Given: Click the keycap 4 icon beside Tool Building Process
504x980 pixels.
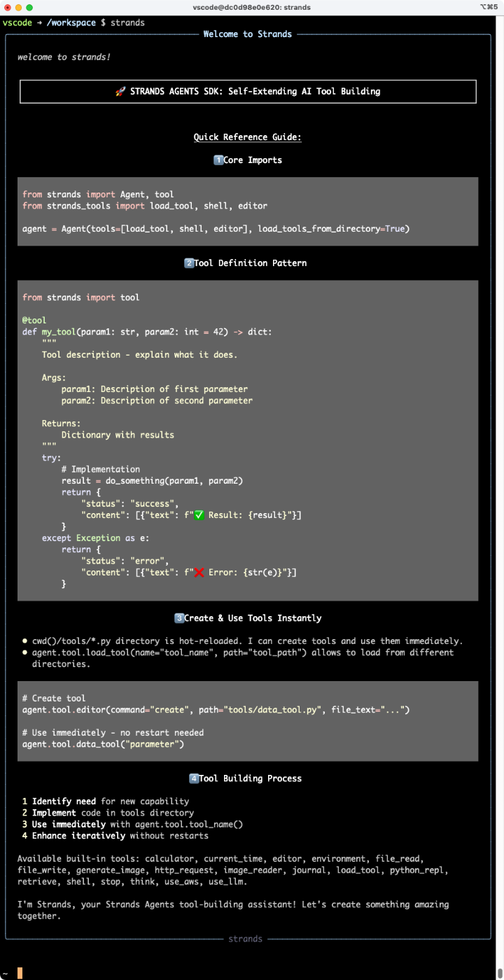Looking at the screenshot, I should (x=193, y=778).
